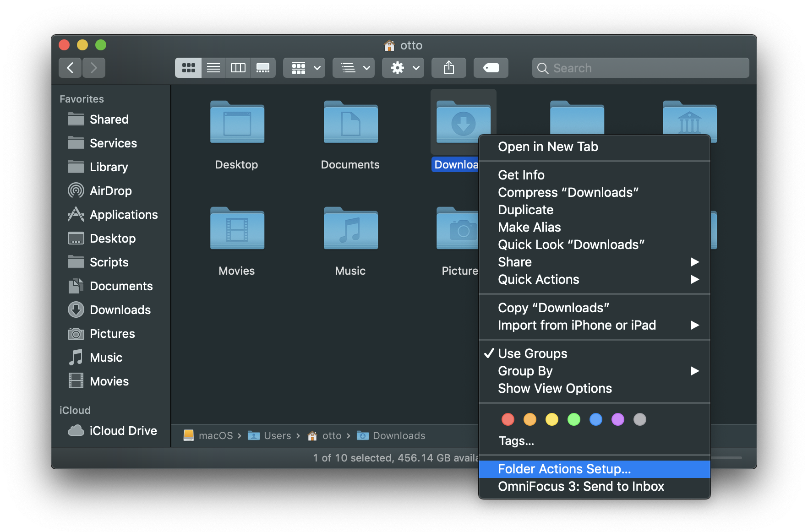Switch Finder to icon view
This screenshot has width=808, height=532.
click(188, 67)
